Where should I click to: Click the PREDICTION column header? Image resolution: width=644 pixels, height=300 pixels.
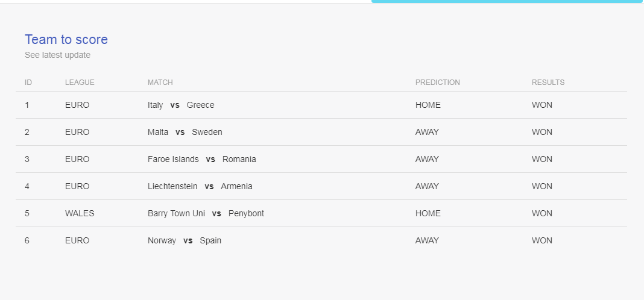coord(437,83)
